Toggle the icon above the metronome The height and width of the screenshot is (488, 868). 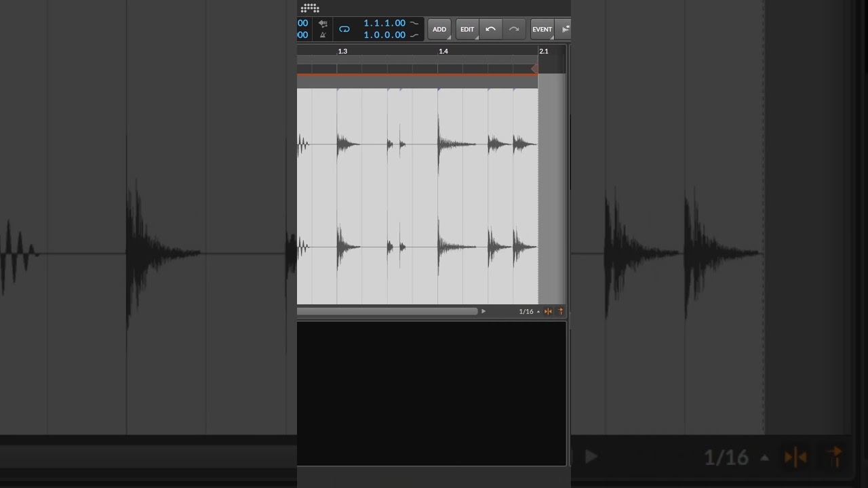(323, 23)
